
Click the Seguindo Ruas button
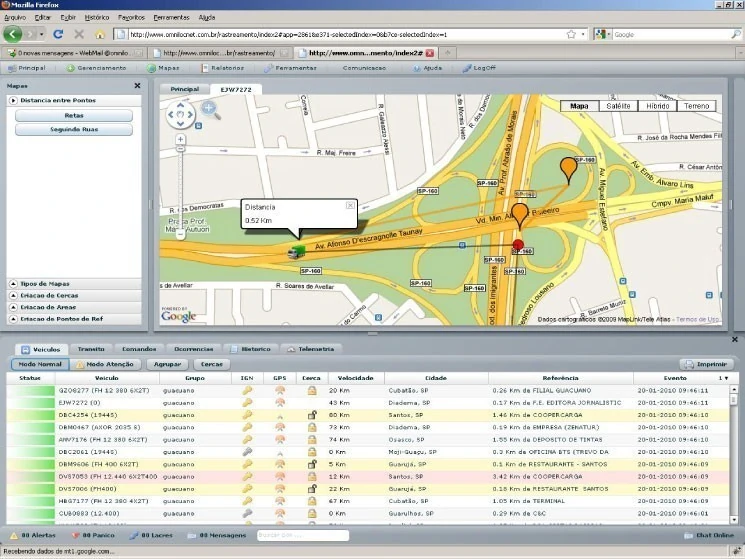pos(74,129)
